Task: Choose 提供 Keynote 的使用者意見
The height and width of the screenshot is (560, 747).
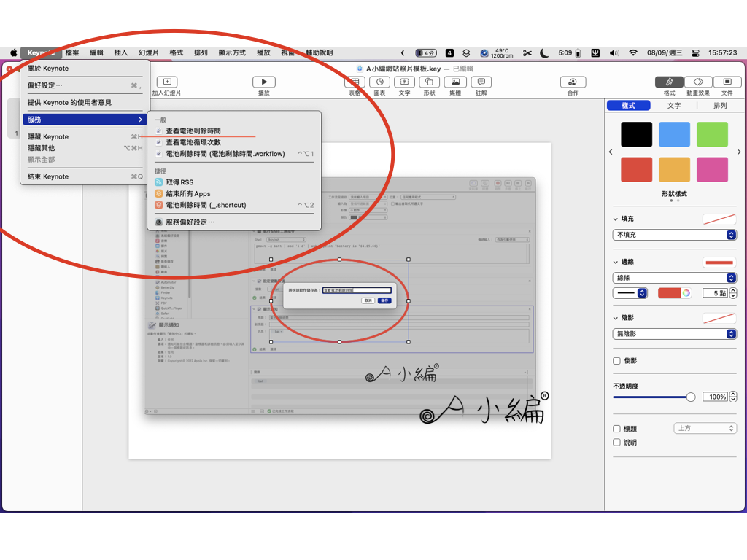Action: click(x=83, y=102)
